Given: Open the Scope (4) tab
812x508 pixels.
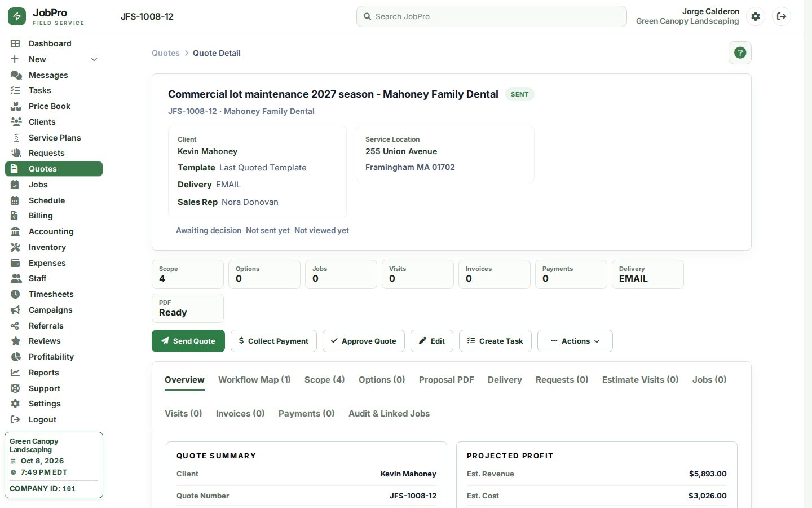Looking at the screenshot, I should coord(324,380).
